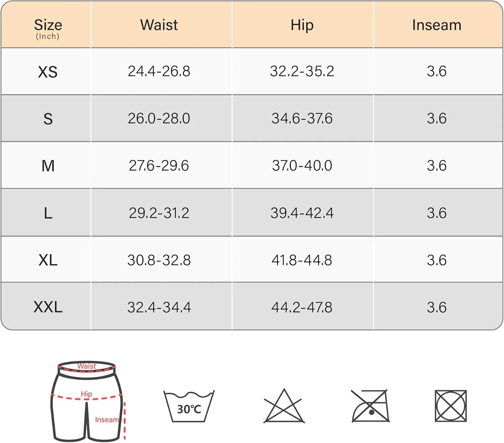Click the 30°C wash tub icon
Image resolution: width=504 pixels, height=443 pixels.
coord(189,406)
